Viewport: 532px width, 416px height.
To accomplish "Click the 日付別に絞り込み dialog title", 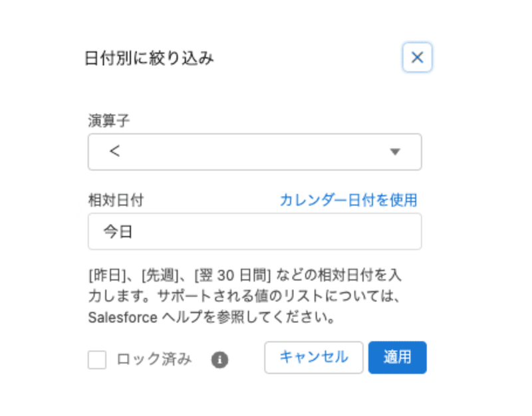I will click(149, 58).
